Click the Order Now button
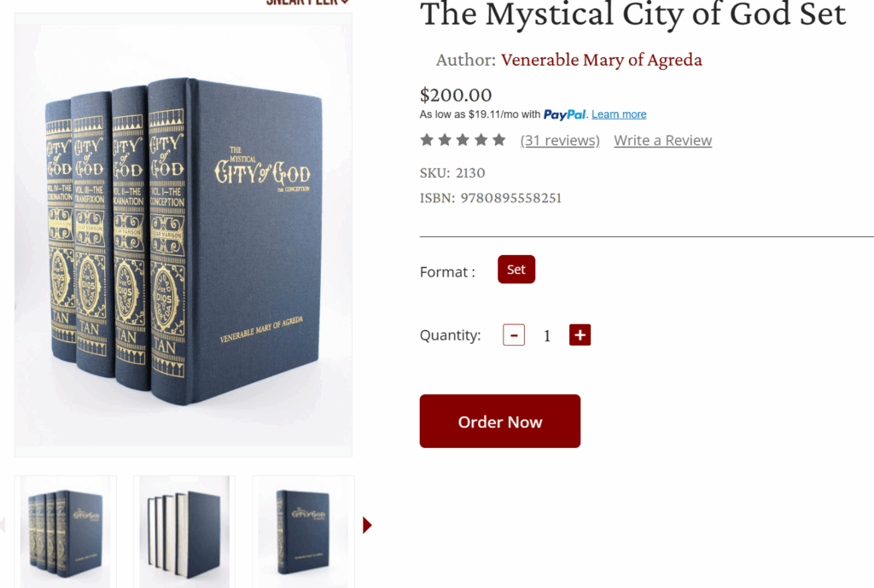This screenshot has width=874, height=588. pos(500,422)
